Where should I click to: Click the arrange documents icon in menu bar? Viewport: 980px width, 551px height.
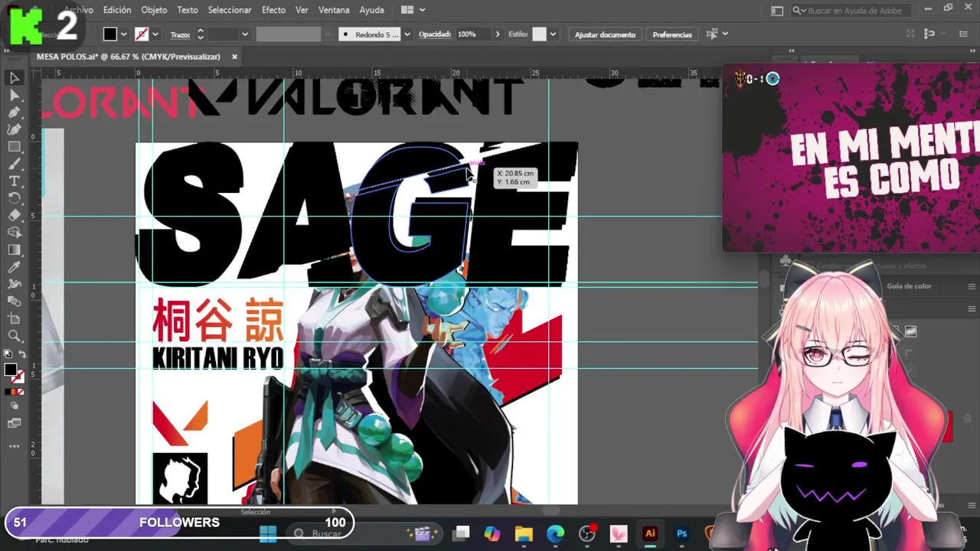click(407, 10)
